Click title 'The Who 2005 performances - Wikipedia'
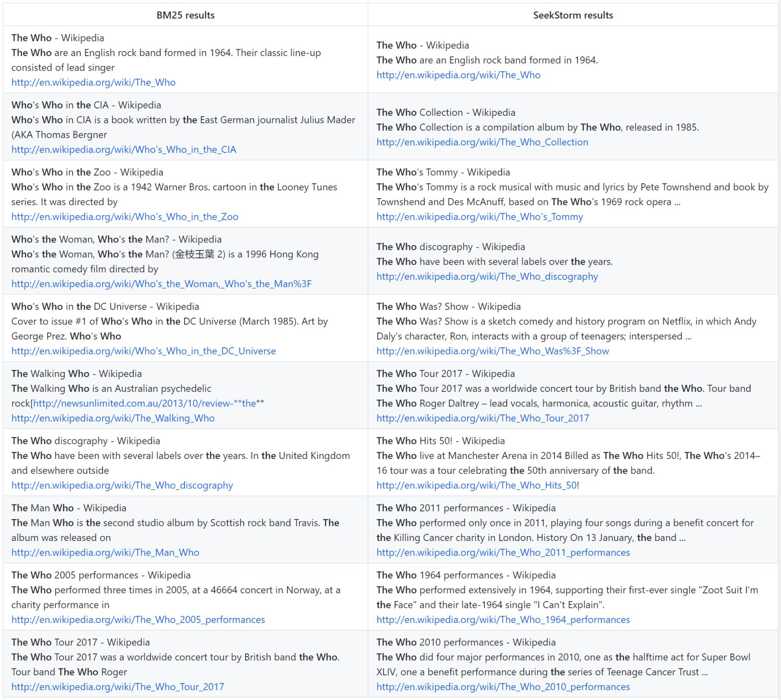 (x=101, y=575)
